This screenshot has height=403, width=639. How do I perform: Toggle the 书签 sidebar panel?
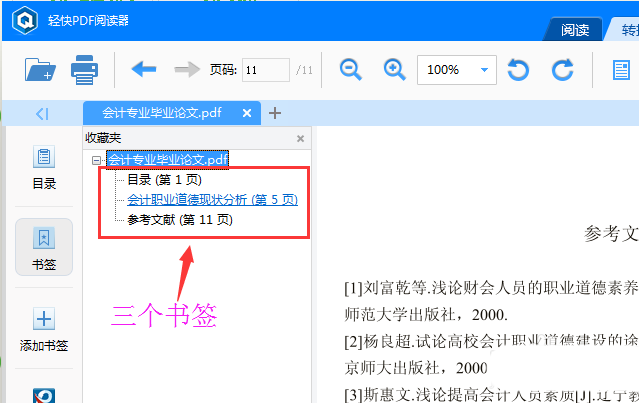pos(44,247)
